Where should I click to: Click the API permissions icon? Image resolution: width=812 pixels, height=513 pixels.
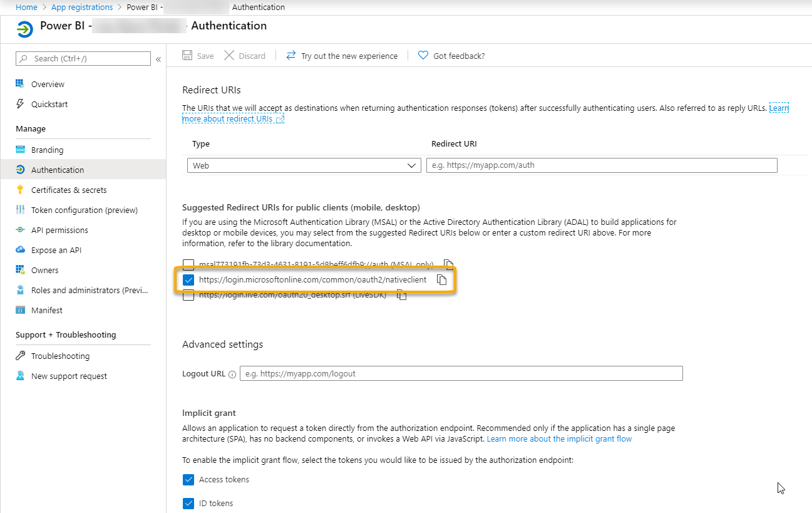click(x=20, y=230)
